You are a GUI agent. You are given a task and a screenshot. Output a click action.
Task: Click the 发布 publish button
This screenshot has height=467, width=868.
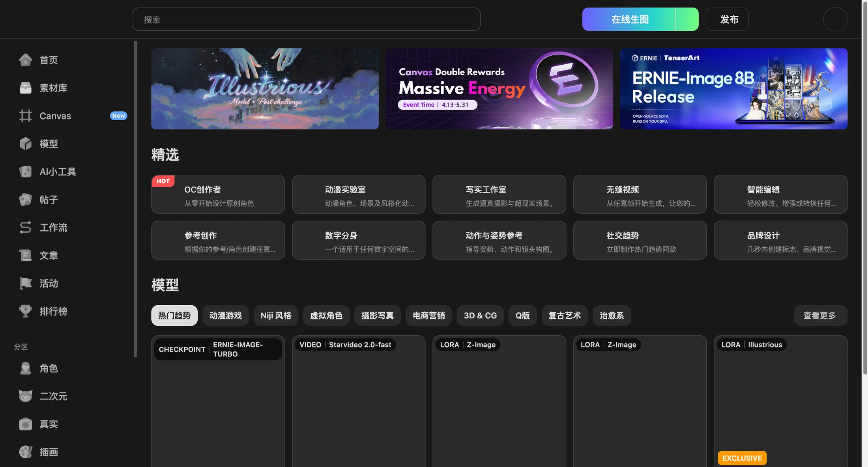coord(727,19)
